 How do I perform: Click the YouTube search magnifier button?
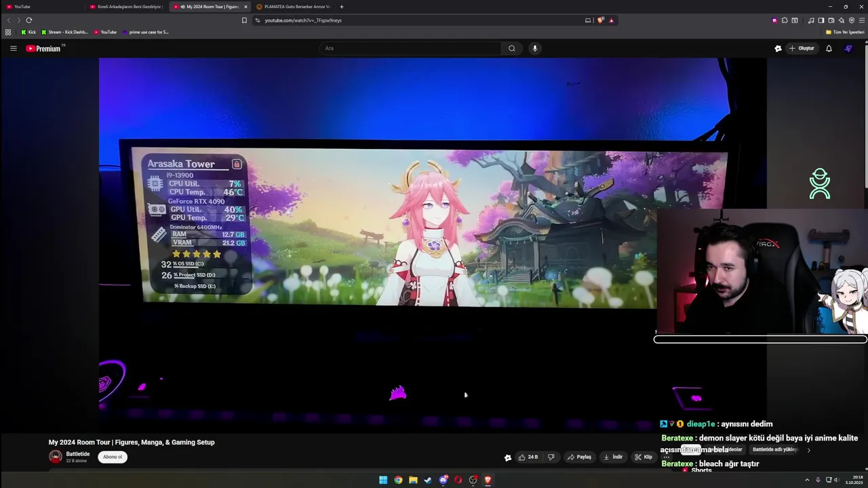512,48
